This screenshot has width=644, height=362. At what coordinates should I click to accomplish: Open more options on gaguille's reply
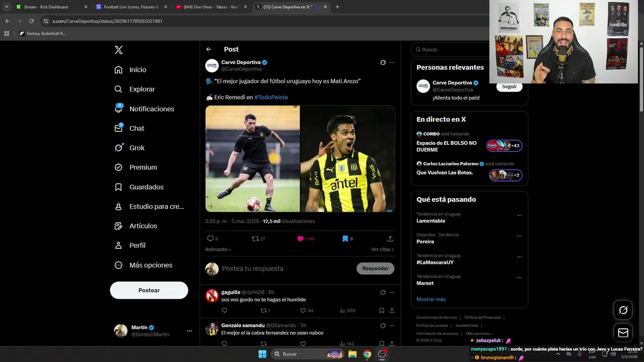(x=392, y=292)
